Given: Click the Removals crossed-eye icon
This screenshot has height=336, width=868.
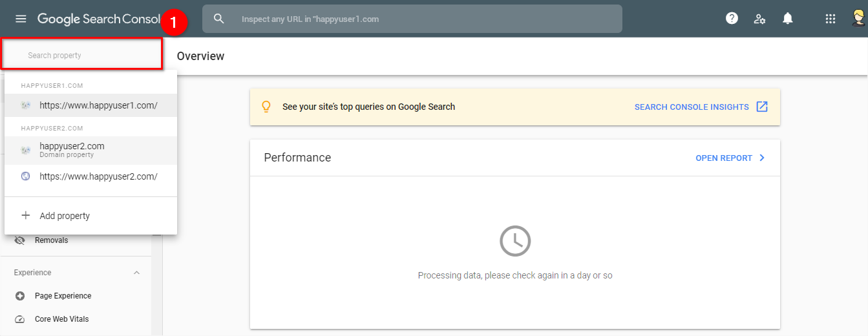Looking at the screenshot, I should (x=20, y=240).
